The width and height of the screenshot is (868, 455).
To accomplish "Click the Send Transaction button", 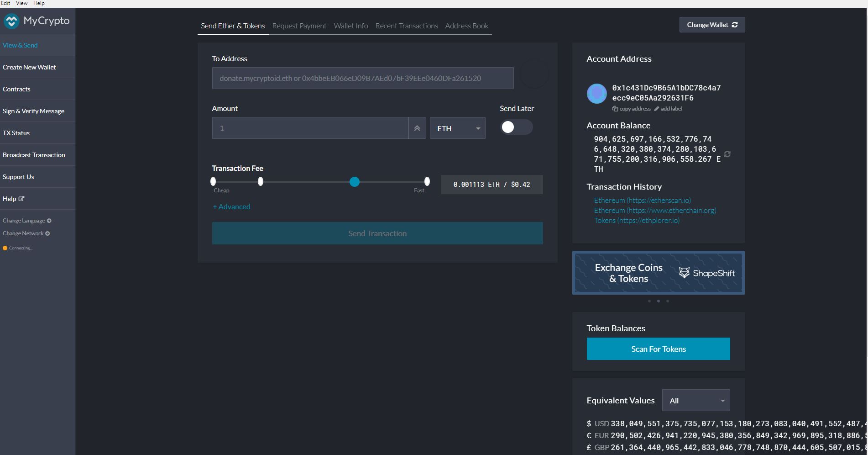I will coord(377,233).
